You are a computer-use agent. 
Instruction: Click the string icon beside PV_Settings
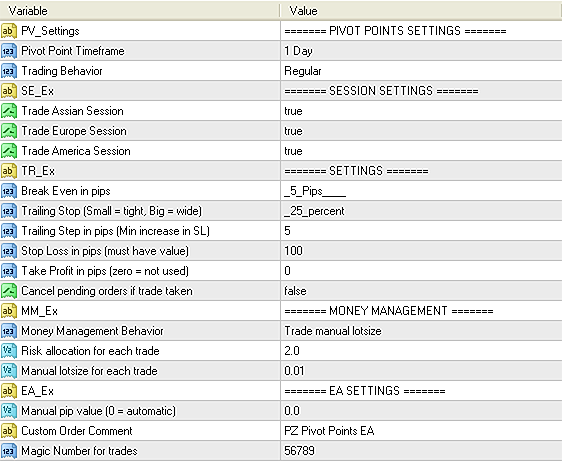tap(9, 31)
